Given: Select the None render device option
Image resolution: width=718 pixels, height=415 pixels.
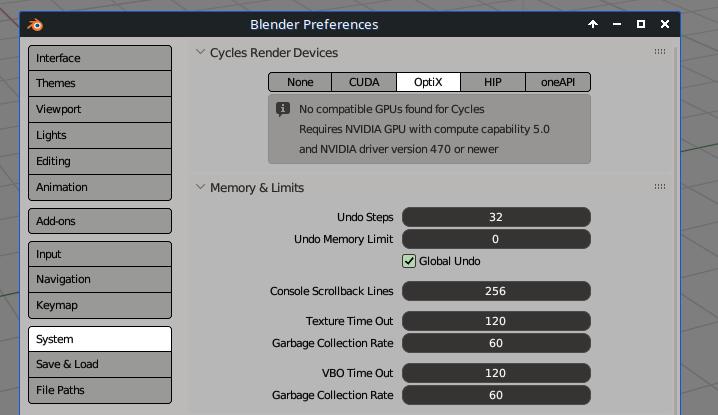Looking at the screenshot, I should coord(300,82).
